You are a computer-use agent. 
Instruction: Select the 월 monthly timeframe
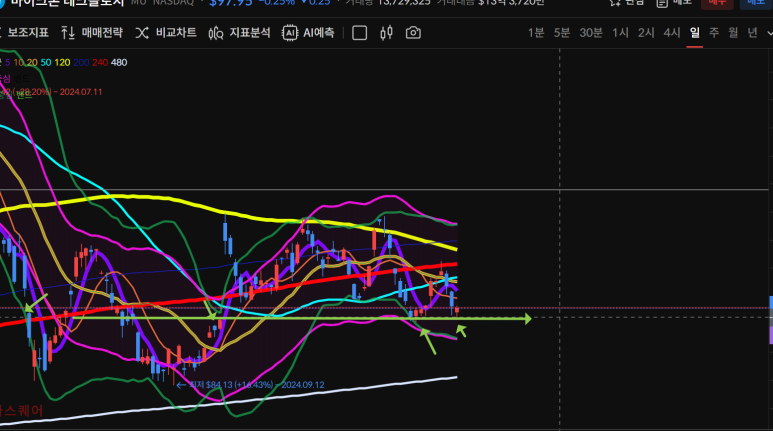tap(733, 33)
